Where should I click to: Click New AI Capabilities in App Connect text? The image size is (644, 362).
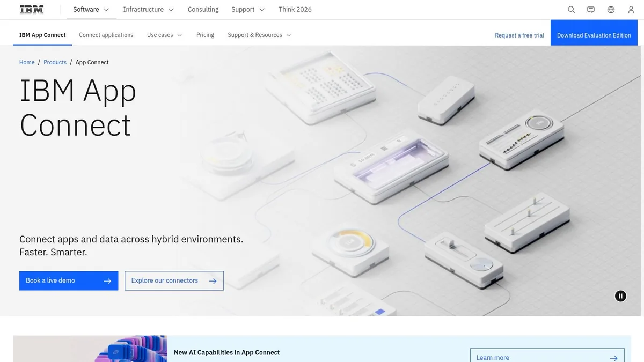click(x=226, y=352)
